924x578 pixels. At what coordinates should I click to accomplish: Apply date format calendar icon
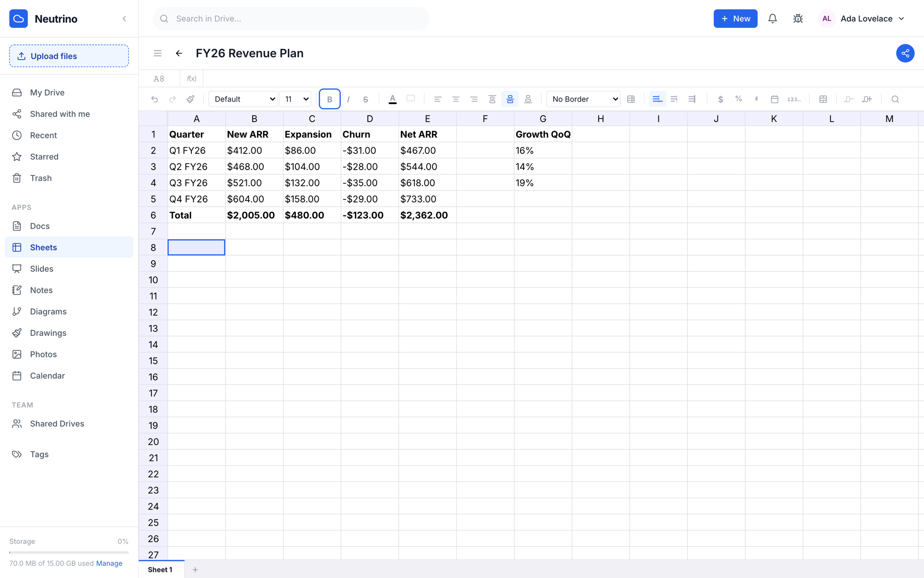click(775, 99)
